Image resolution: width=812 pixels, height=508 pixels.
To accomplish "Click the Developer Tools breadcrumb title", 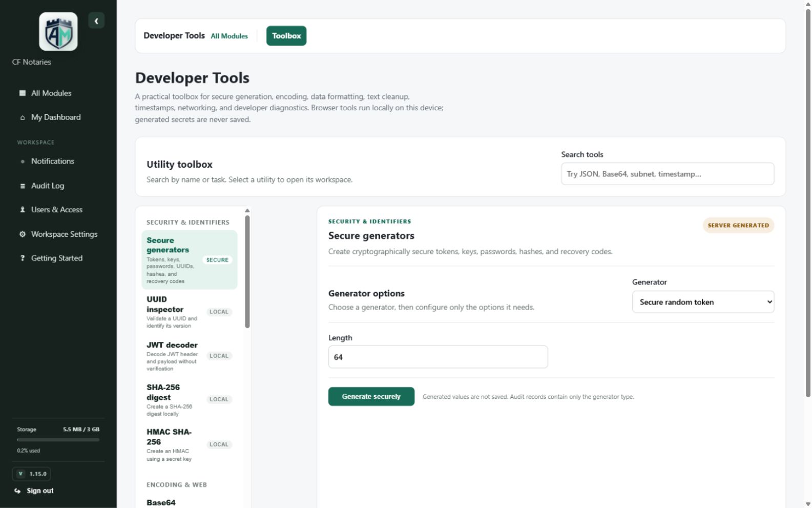I will (x=174, y=35).
